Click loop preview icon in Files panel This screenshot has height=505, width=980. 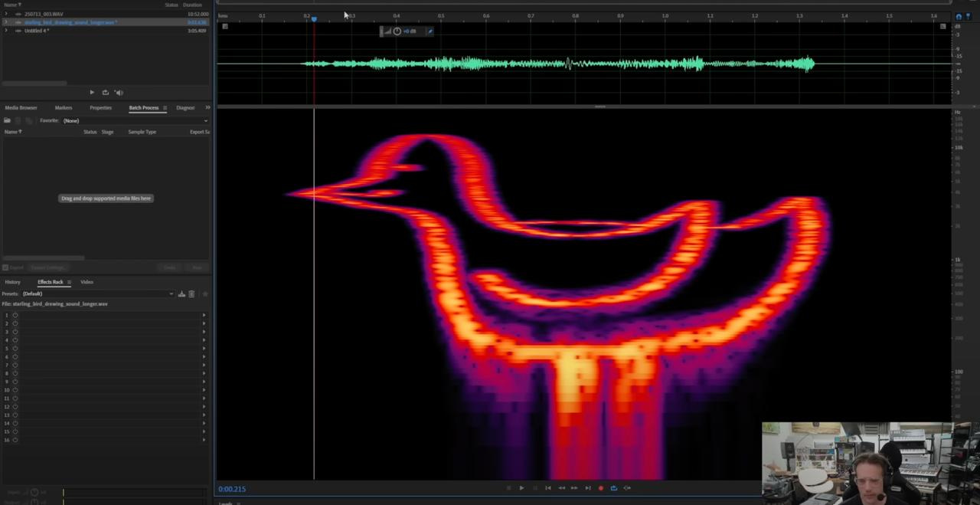tap(105, 93)
